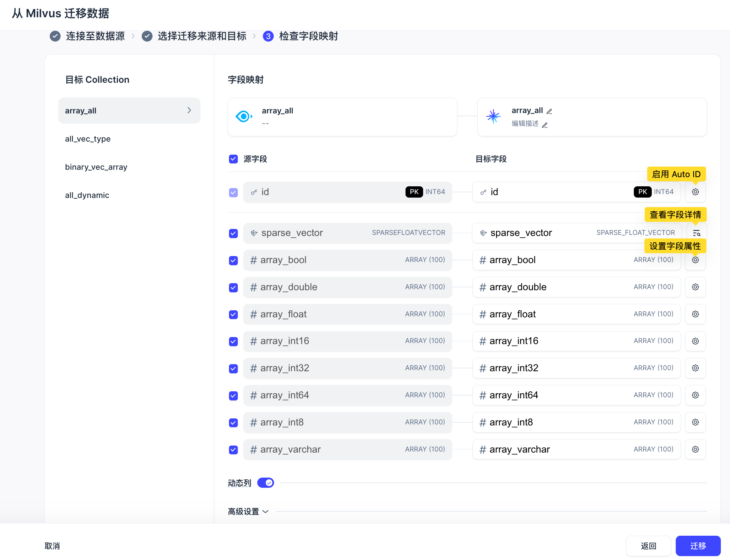This screenshot has width=730, height=560.
Task: Click the disabled id field checkbox
Action: [233, 193]
